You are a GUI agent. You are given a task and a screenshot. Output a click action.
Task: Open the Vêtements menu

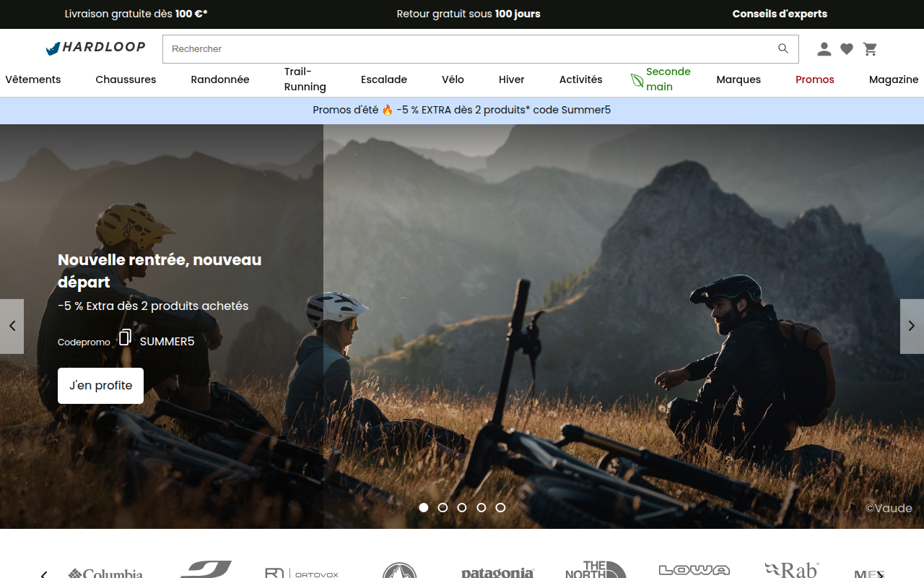[x=33, y=79]
